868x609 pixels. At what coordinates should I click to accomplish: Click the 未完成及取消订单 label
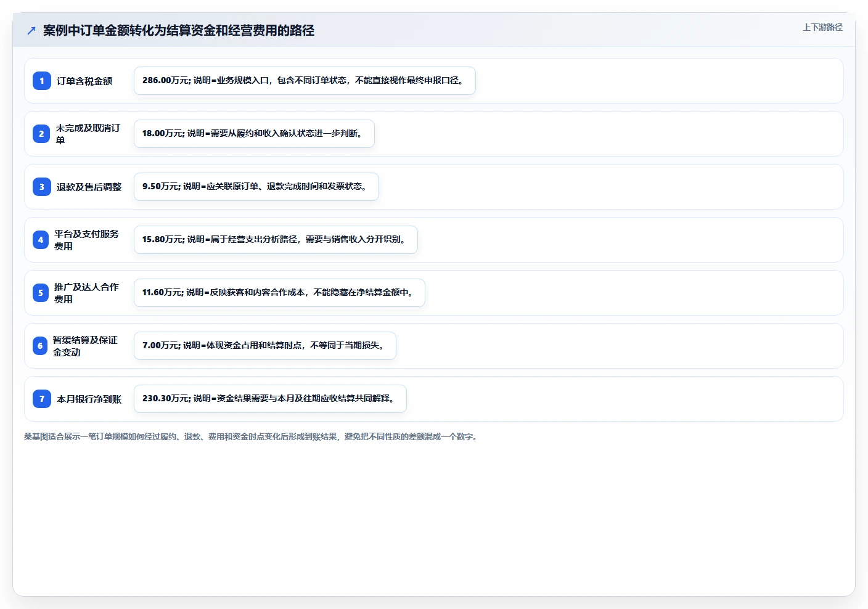[x=88, y=134]
